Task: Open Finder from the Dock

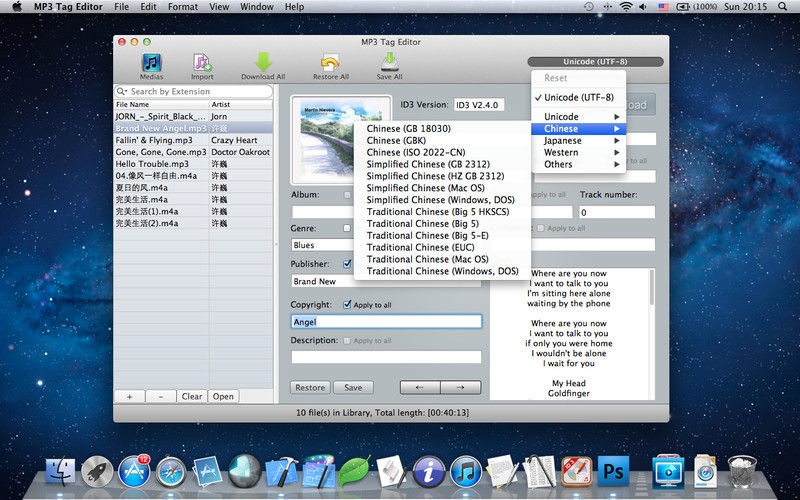Action: tap(60, 471)
